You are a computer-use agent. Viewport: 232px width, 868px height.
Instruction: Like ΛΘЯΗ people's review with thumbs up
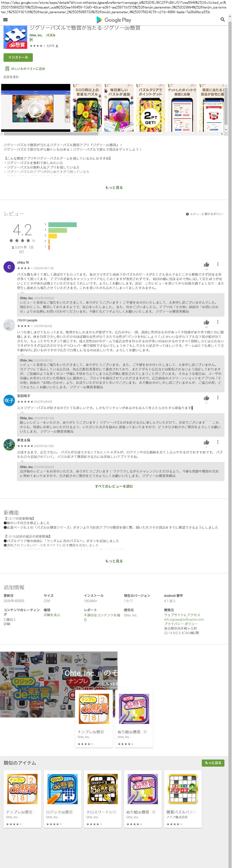[206, 322]
